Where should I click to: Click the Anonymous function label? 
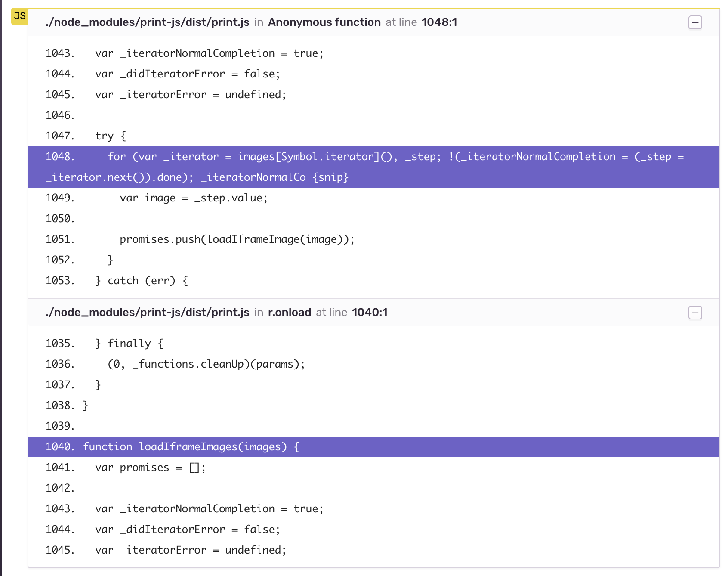coord(324,22)
